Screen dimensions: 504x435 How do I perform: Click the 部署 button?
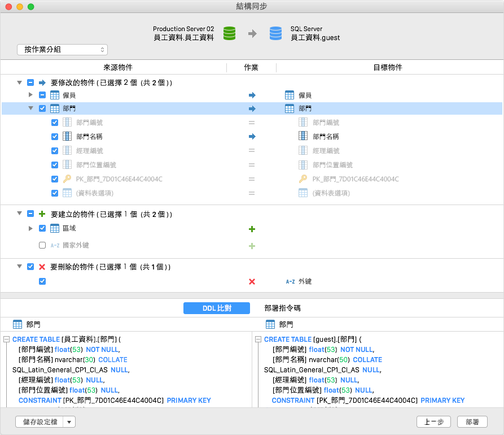point(472,422)
